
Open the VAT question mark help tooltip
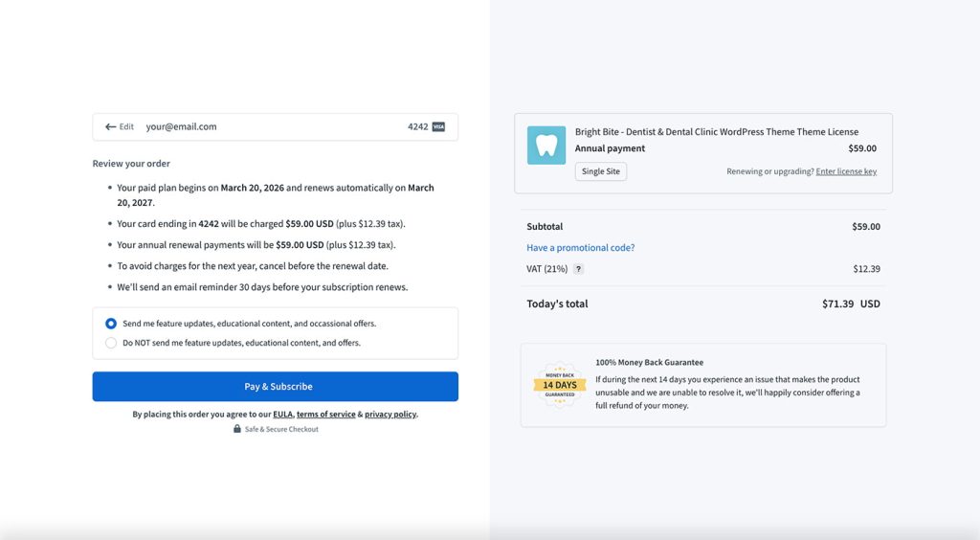(578, 269)
